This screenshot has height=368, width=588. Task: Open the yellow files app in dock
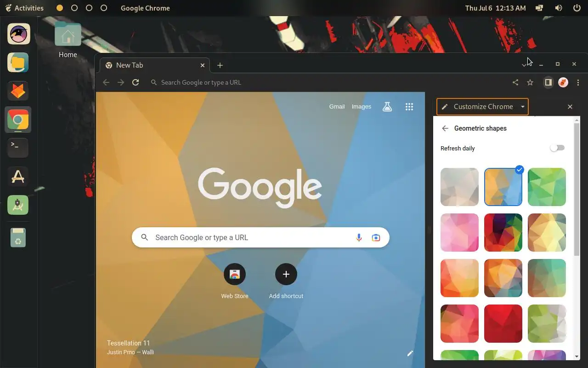point(18,63)
